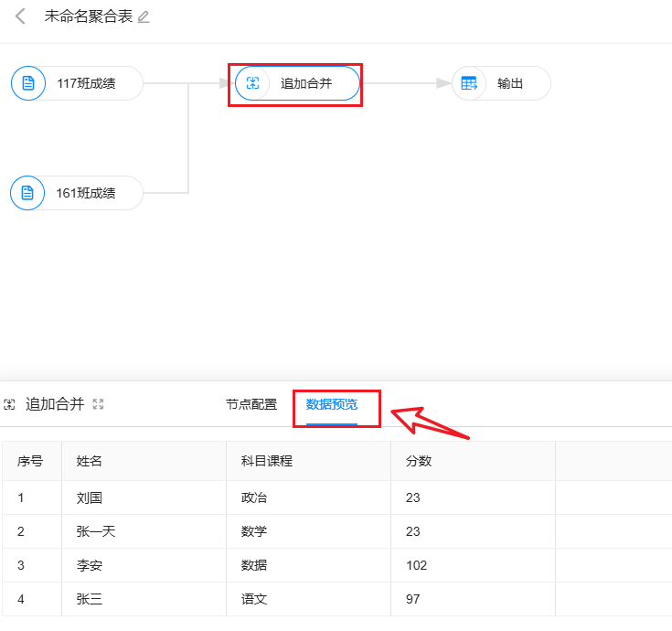Click the 追加合并 icon in the panel header
This screenshot has height=631, width=672.
(x=10, y=404)
